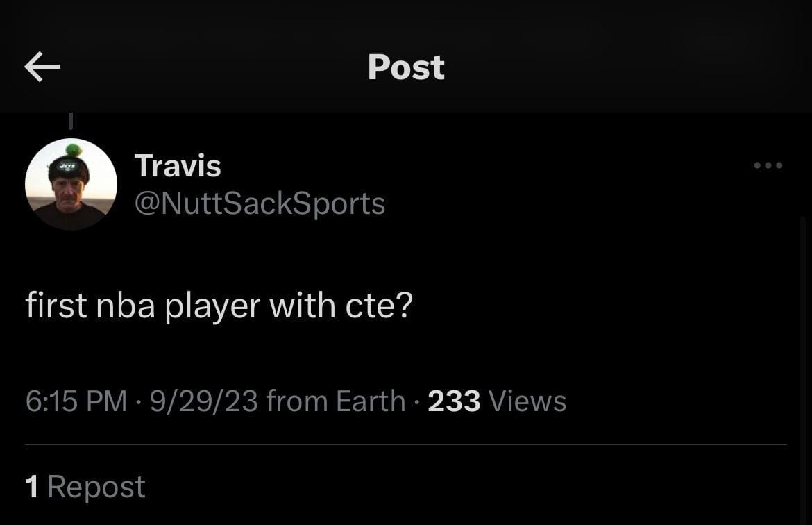
Task: Open the @NuttSackSports handle link
Action: tap(261, 203)
